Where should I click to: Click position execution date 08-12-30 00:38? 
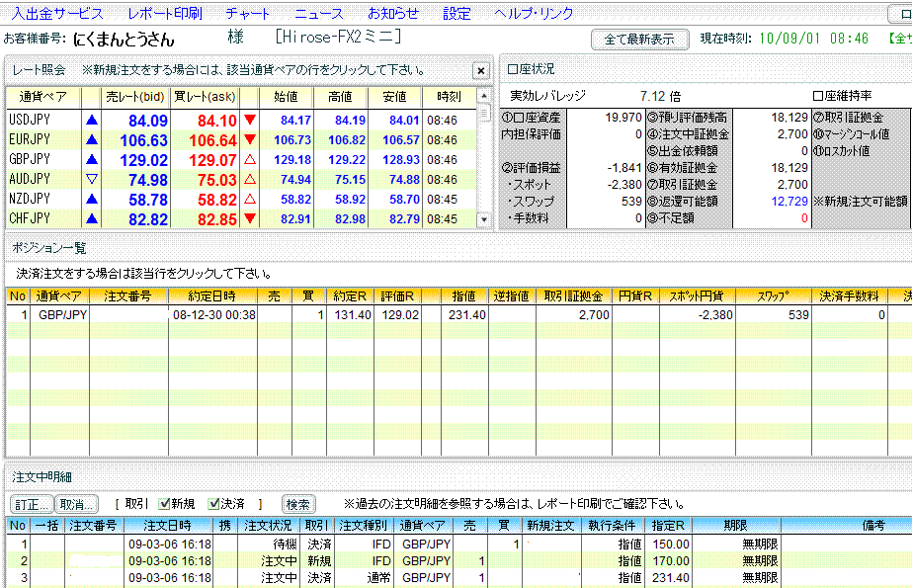tap(214, 315)
